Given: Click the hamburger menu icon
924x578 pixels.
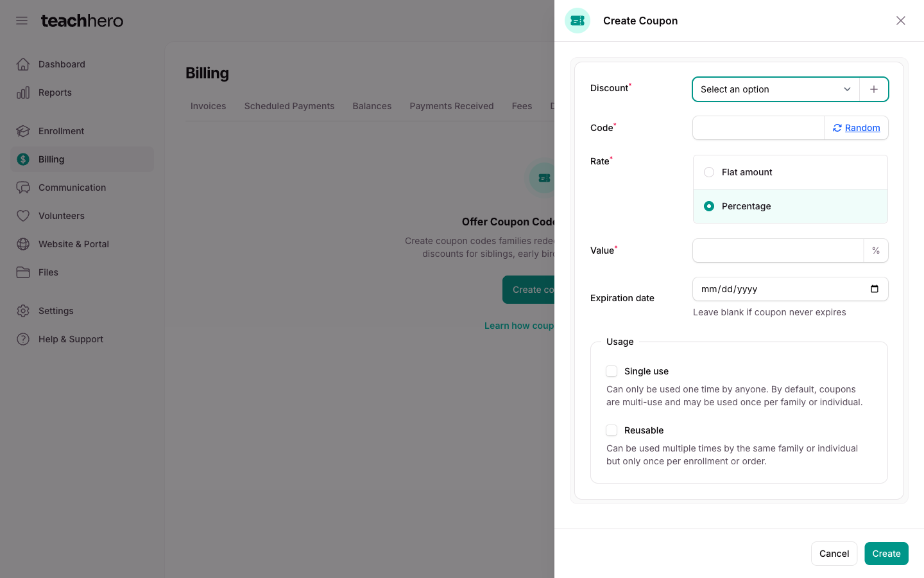Looking at the screenshot, I should point(22,21).
